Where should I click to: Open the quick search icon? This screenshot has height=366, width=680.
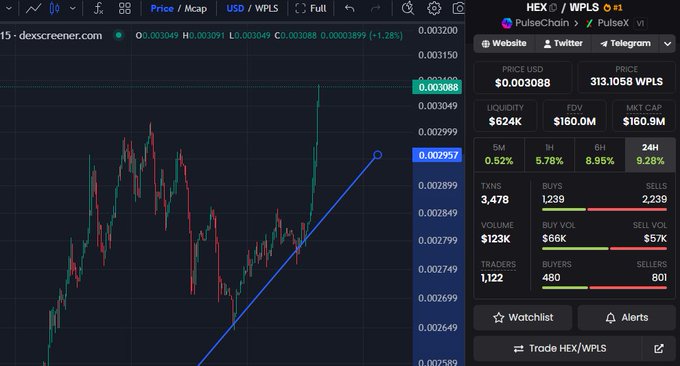(x=408, y=8)
